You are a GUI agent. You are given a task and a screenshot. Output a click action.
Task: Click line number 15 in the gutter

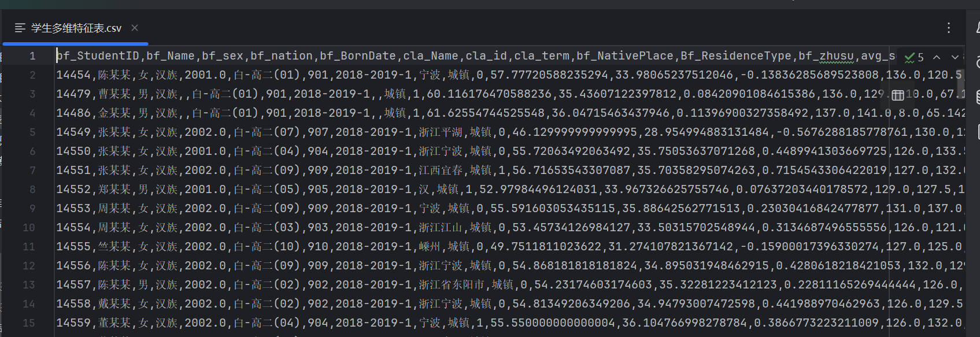(29, 323)
